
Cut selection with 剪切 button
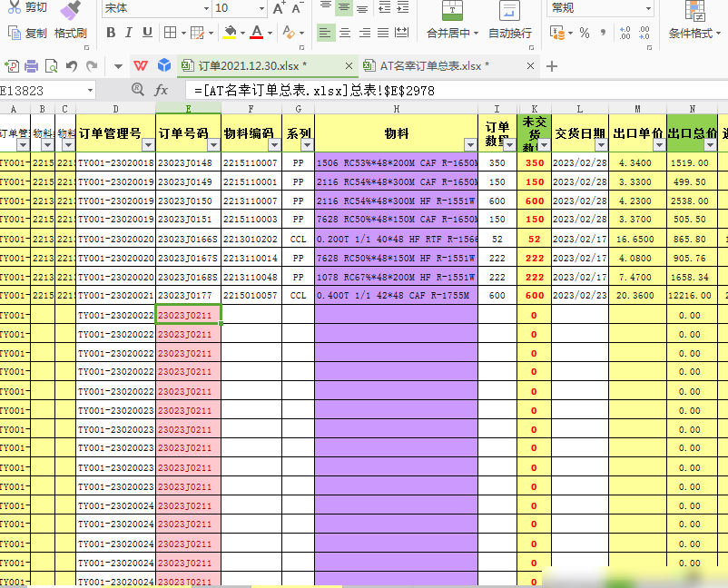tap(27, 7)
